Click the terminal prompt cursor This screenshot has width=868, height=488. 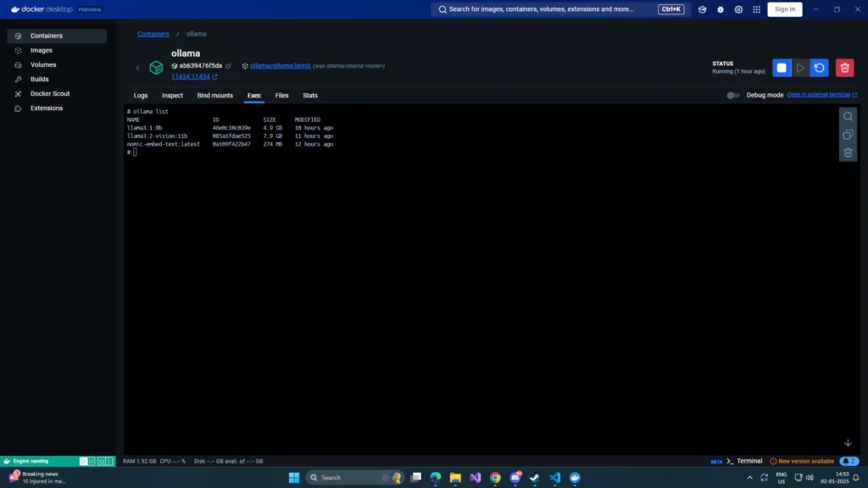coord(135,152)
